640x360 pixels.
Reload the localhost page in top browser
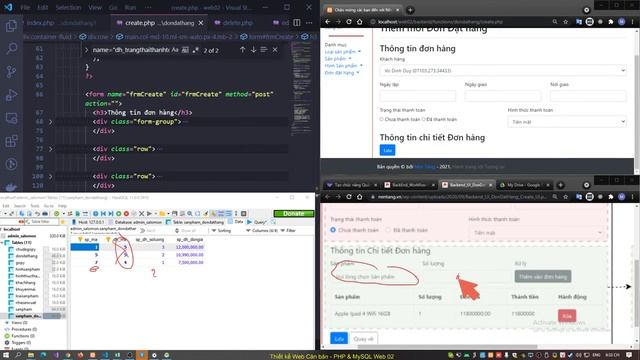coord(349,22)
